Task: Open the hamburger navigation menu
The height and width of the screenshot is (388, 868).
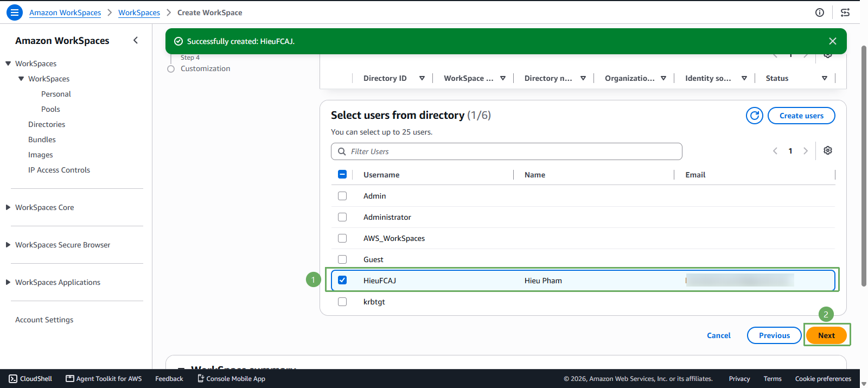Action: click(15, 12)
